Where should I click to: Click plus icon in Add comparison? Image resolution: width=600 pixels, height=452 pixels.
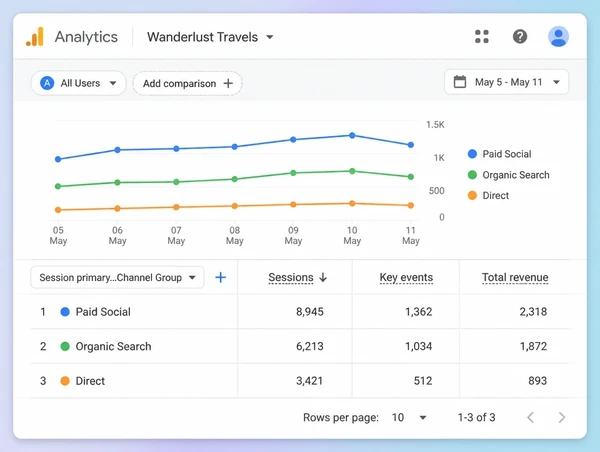[x=228, y=83]
